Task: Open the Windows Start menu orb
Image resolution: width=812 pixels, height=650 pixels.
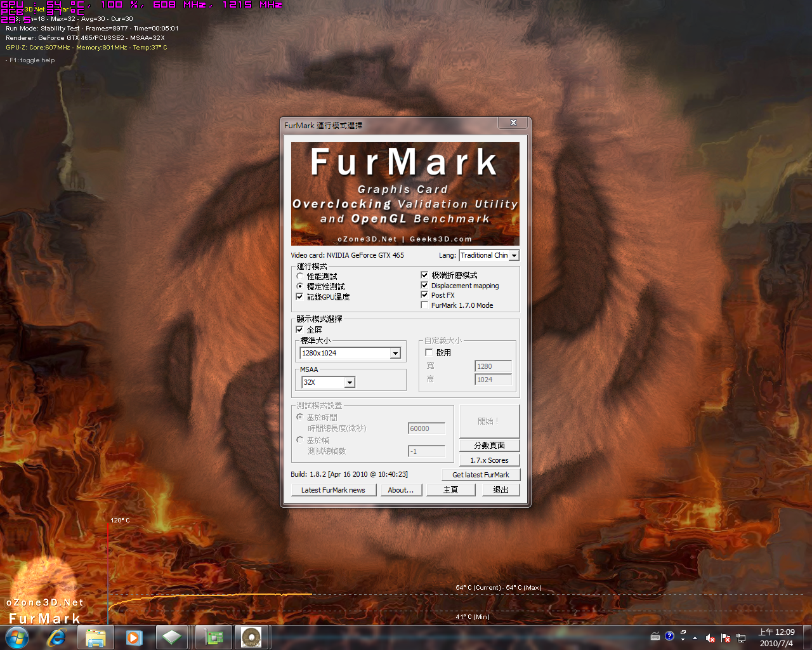Action: (17, 637)
